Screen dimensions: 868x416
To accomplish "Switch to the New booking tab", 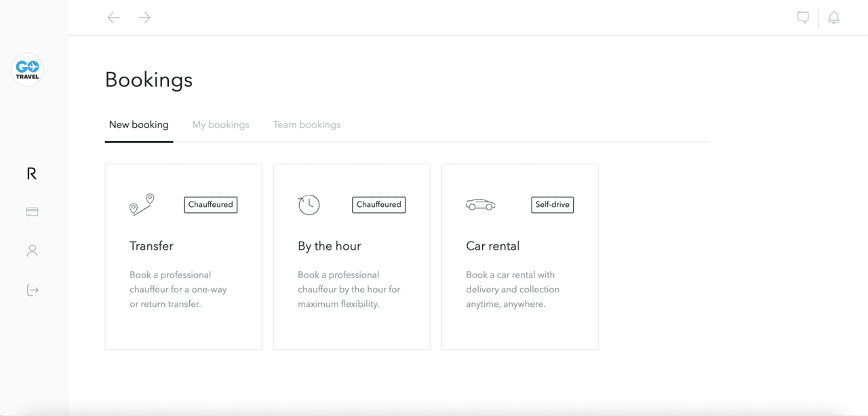I will [139, 125].
